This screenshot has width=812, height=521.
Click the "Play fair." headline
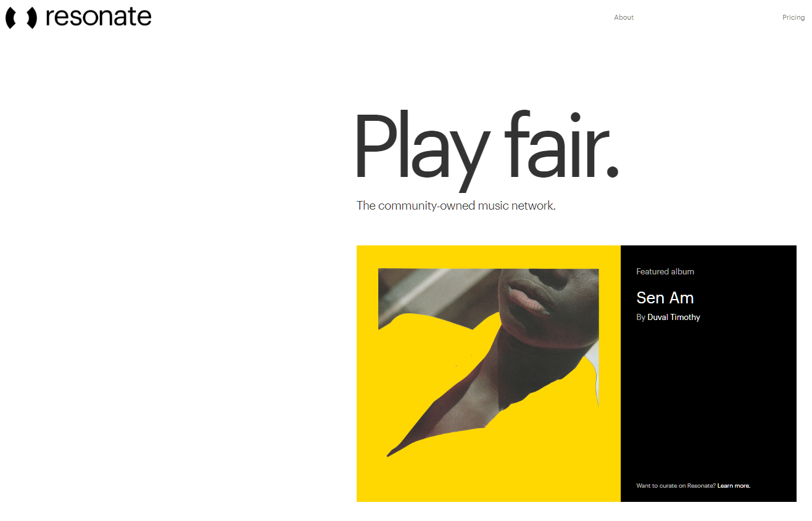(486, 148)
